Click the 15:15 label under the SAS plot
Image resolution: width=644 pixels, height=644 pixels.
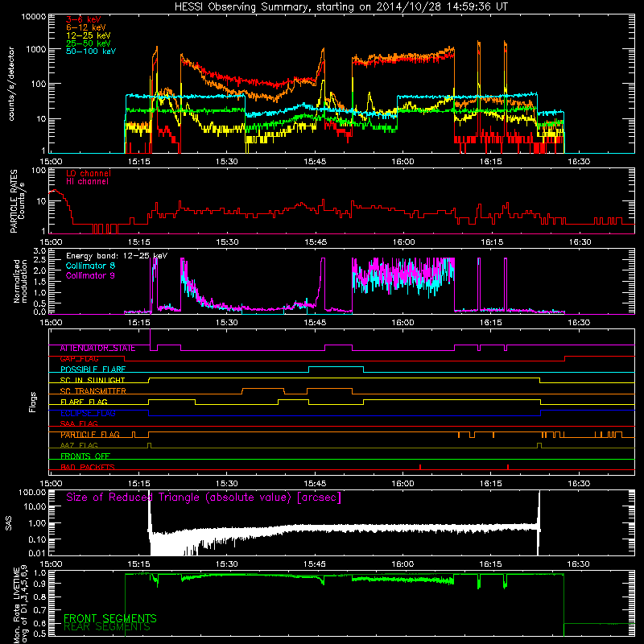tap(138, 564)
